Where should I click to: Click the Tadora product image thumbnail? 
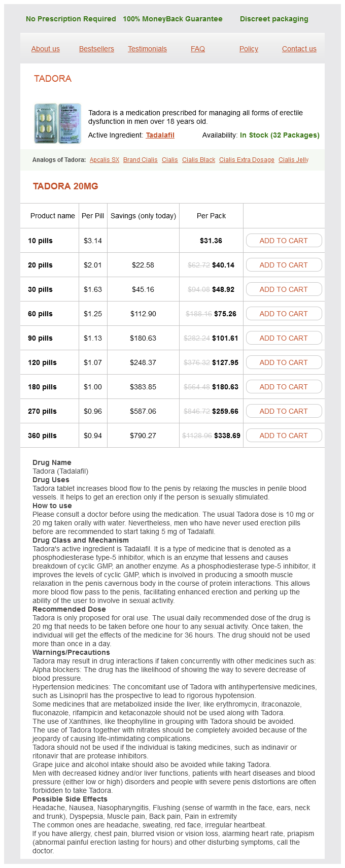[57, 123]
